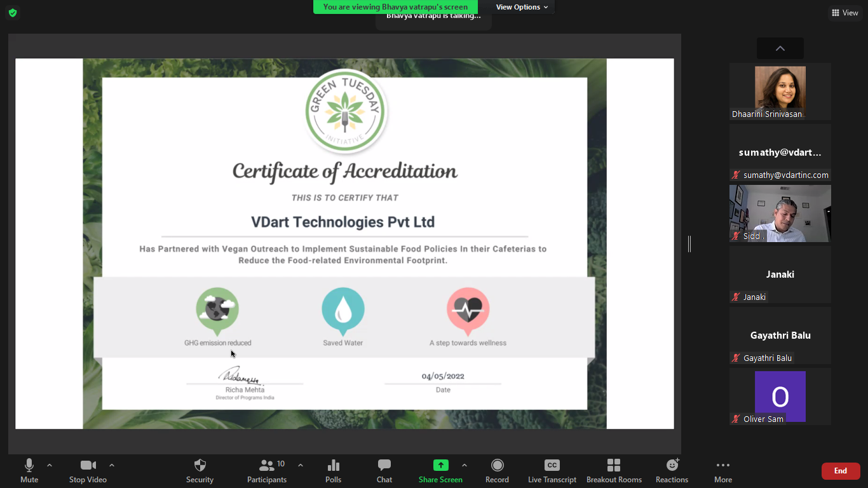Click the muted mic icon next to Gayathri Balu
Image resolution: width=868 pixels, height=488 pixels.
pyautogui.click(x=736, y=358)
